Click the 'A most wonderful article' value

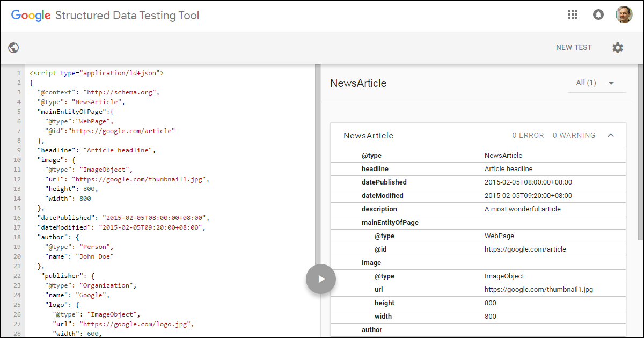click(523, 209)
